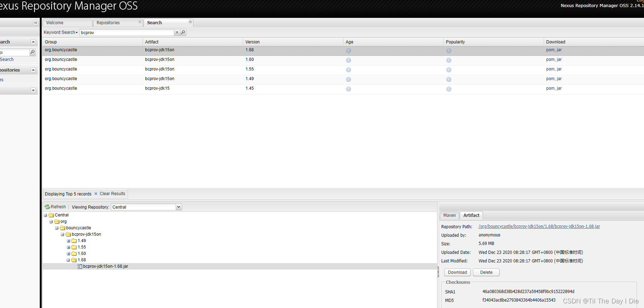Collapse the bcprov-jdk15on tree node

tap(63, 235)
